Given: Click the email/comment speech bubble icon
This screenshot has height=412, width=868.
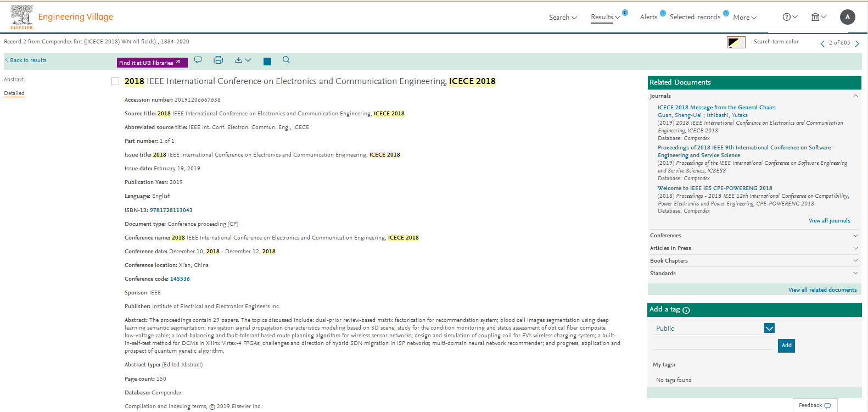Looking at the screenshot, I should [198, 60].
